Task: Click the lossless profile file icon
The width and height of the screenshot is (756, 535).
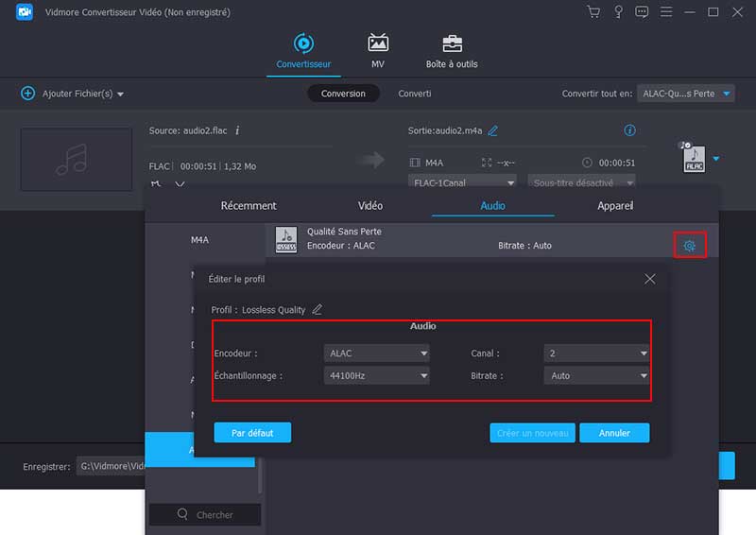Action: tap(286, 240)
